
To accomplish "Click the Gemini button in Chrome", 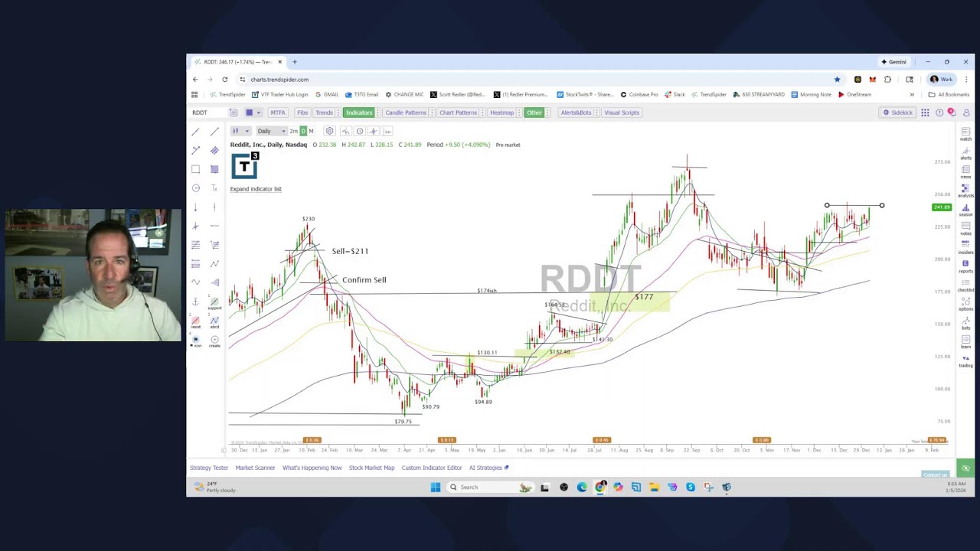I will click(x=893, y=62).
